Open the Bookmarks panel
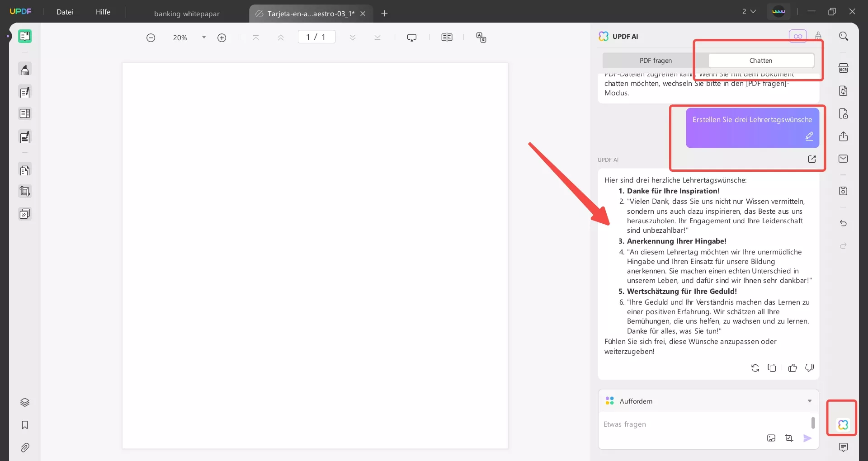This screenshot has height=461, width=868. tap(25, 425)
